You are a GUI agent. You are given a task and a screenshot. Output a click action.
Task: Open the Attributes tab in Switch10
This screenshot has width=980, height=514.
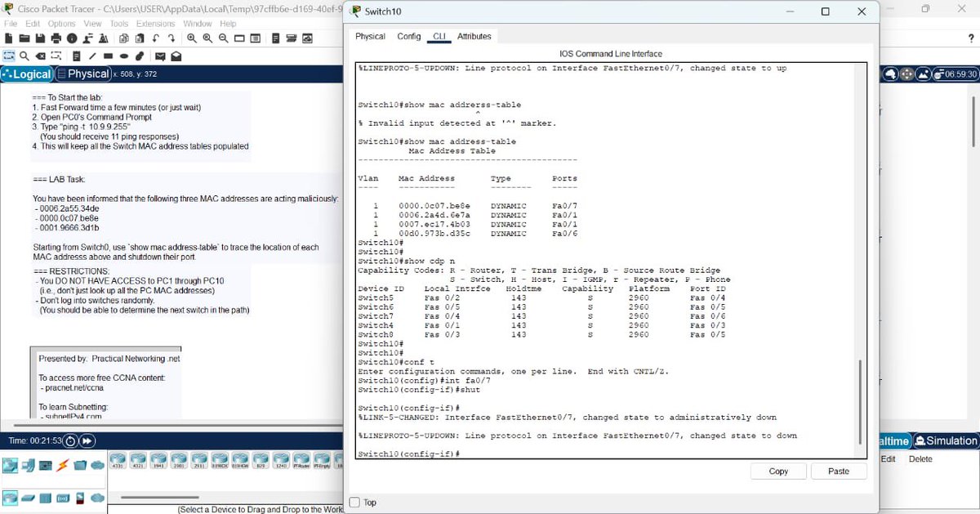point(474,37)
